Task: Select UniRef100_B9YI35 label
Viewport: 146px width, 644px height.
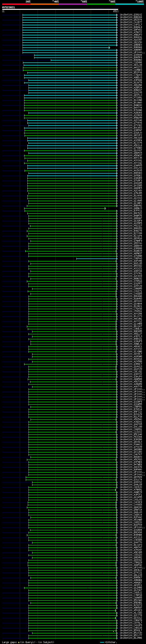Action: click(x=131, y=158)
